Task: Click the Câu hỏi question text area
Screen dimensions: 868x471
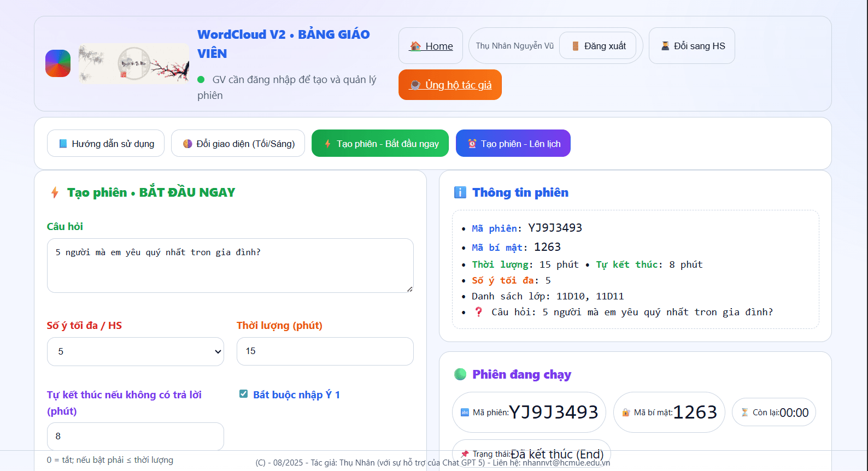Action: pos(230,266)
